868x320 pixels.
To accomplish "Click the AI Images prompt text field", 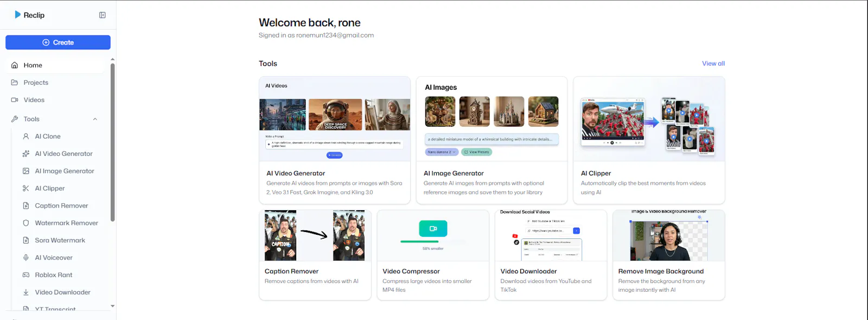I will pos(492,139).
